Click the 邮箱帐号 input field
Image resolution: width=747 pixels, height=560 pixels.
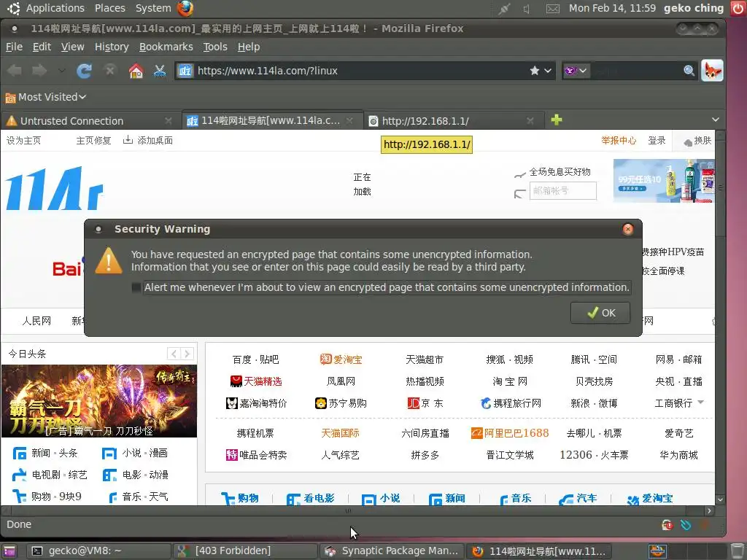pyautogui.click(x=563, y=190)
